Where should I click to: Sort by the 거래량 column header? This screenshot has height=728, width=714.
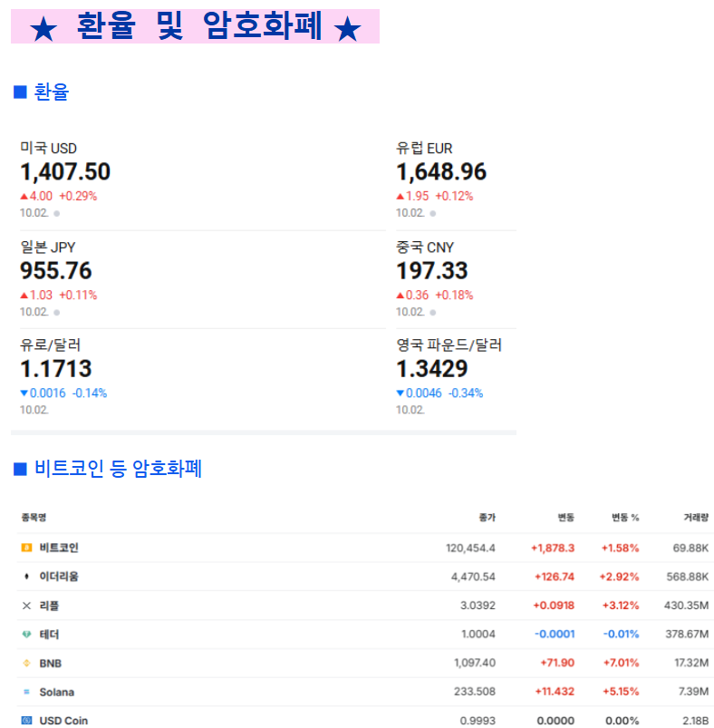click(696, 518)
